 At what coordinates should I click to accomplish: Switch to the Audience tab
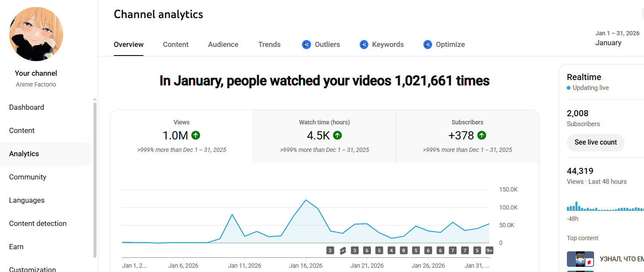click(223, 44)
